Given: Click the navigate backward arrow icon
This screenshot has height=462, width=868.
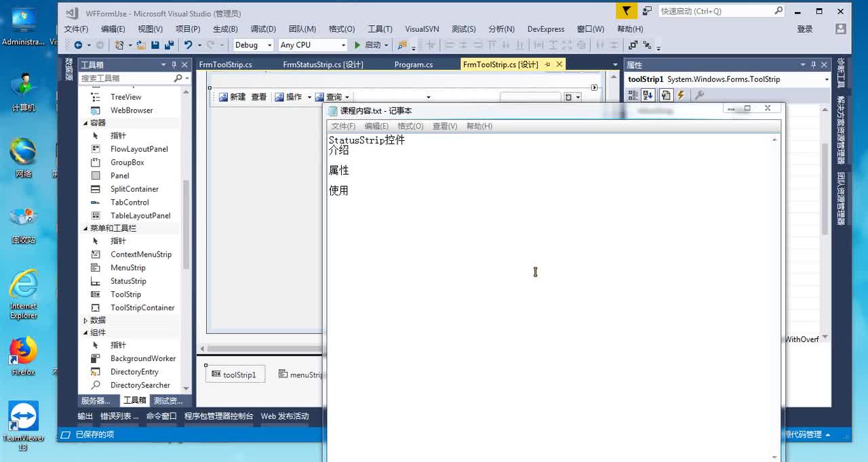Looking at the screenshot, I should click(78, 45).
